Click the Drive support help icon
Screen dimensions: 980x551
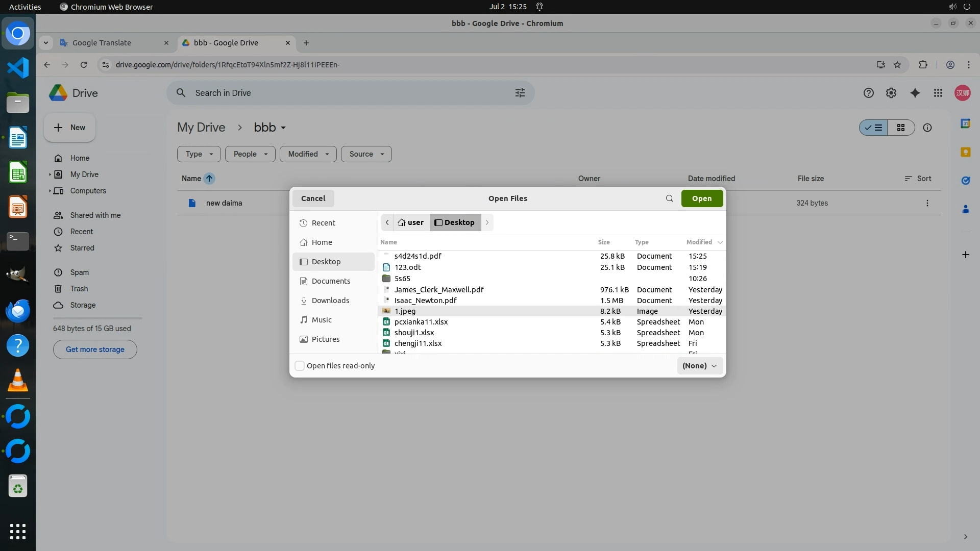(x=868, y=93)
